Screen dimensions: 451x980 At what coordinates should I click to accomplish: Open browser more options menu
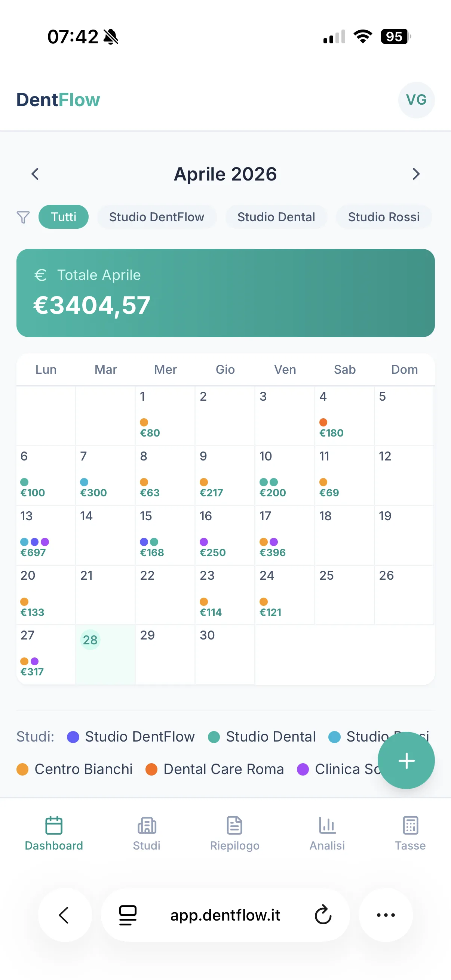pyautogui.click(x=386, y=915)
